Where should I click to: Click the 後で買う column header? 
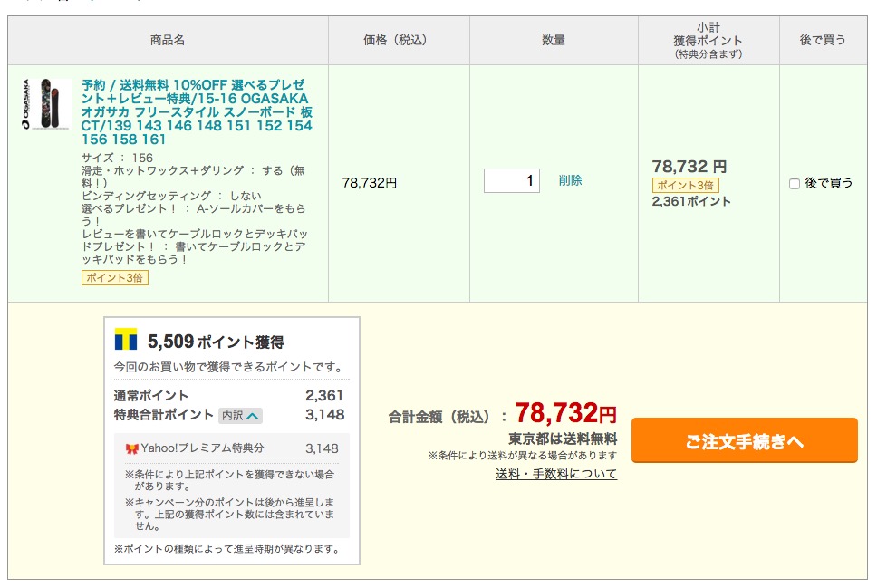[823, 40]
